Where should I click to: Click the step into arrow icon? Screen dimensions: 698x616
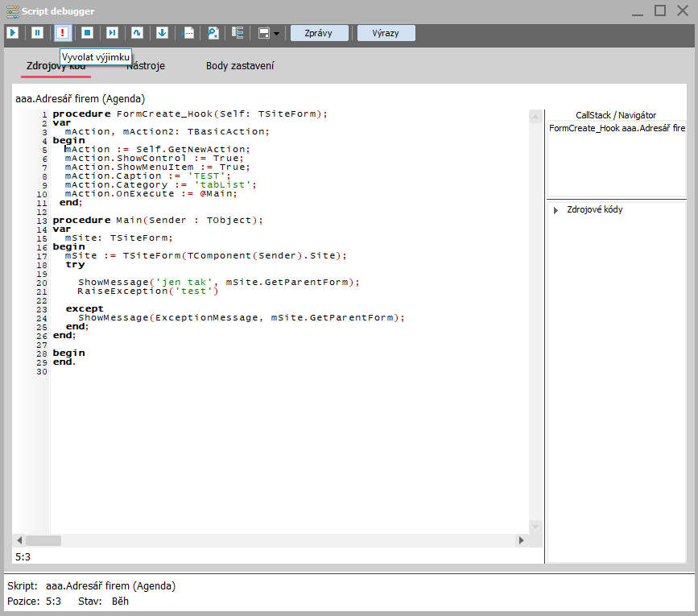pyautogui.click(x=162, y=33)
